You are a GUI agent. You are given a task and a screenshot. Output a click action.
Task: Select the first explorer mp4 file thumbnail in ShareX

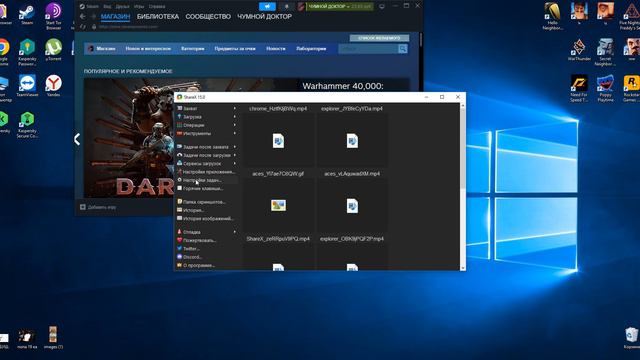point(352,141)
